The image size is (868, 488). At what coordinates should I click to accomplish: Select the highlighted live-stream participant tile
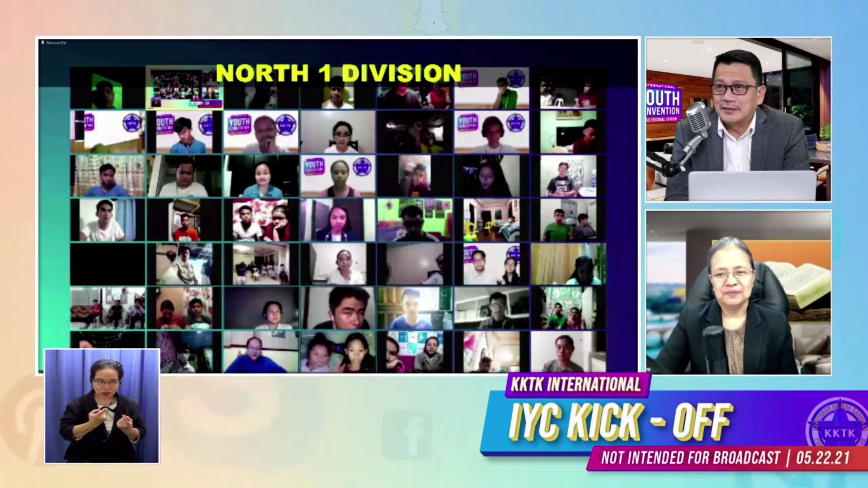tap(184, 88)
